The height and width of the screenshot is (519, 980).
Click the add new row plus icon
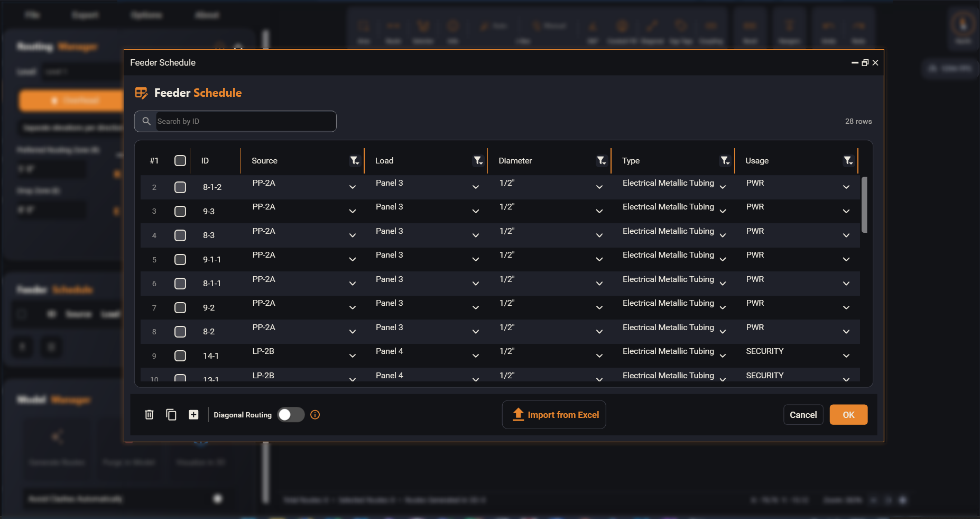pyautogui.click(x=193, y=415)
